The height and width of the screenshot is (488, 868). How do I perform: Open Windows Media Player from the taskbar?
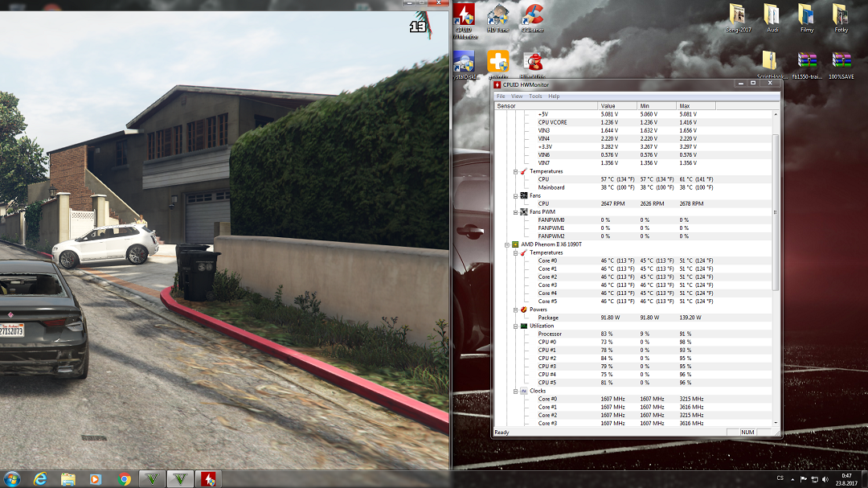click(x=95, y=479)
